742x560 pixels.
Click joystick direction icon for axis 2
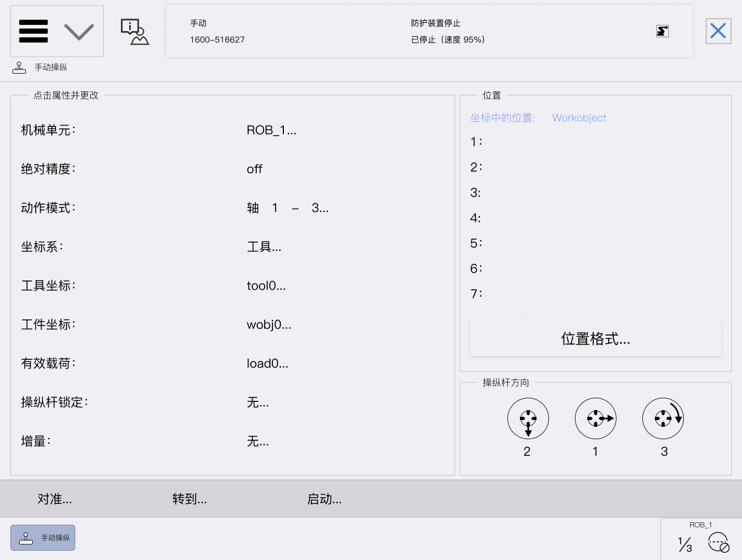tap(528, 419)
